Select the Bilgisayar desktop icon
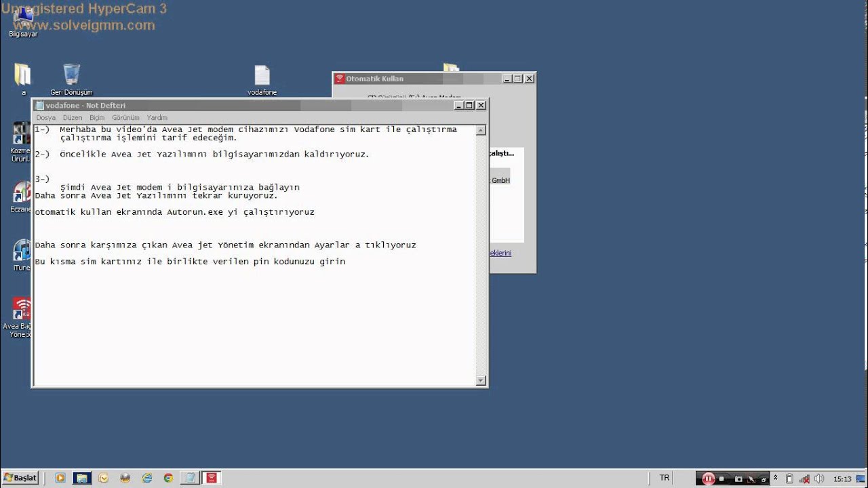 click(x=23, y=22)
